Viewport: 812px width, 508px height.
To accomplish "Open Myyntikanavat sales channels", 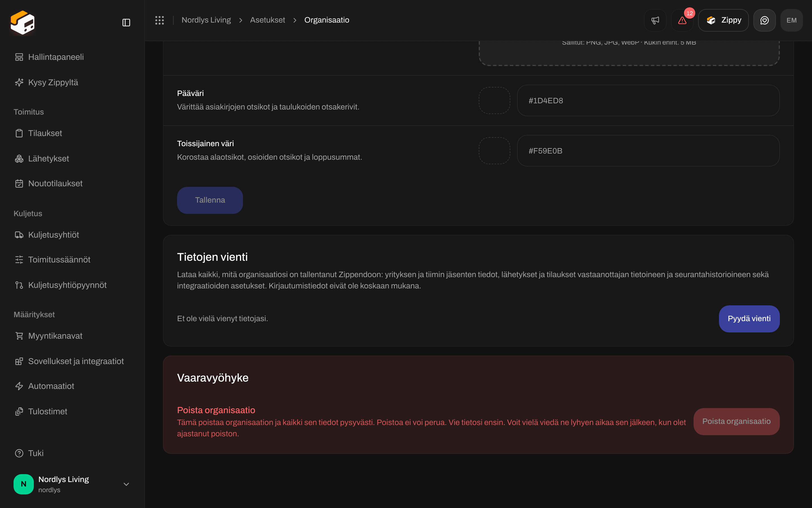I will coord(72,336).
